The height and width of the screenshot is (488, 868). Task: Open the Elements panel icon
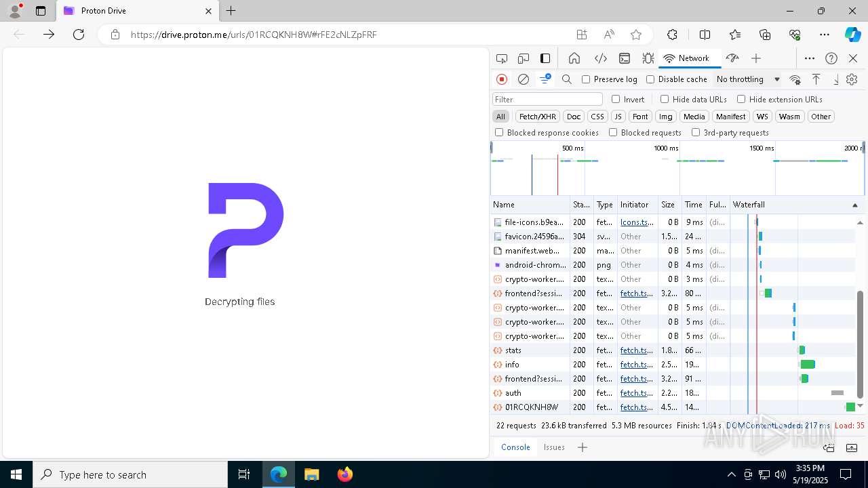coord(600,58)
